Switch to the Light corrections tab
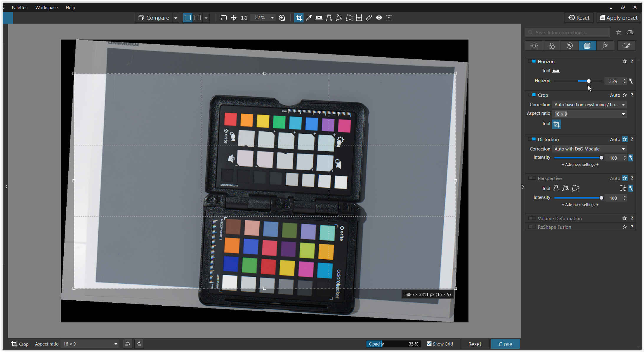The width and height of the screenshot is (644, 352). (x=534, y=46)
